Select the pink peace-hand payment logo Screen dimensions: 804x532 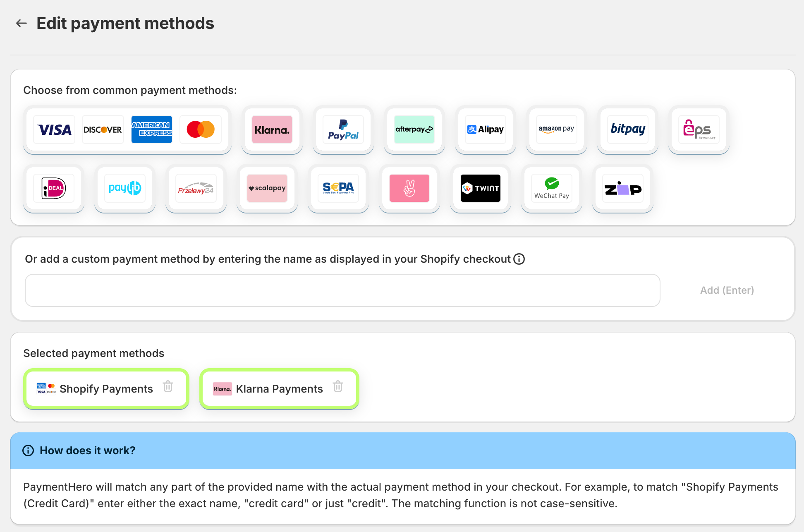[409, 188]
